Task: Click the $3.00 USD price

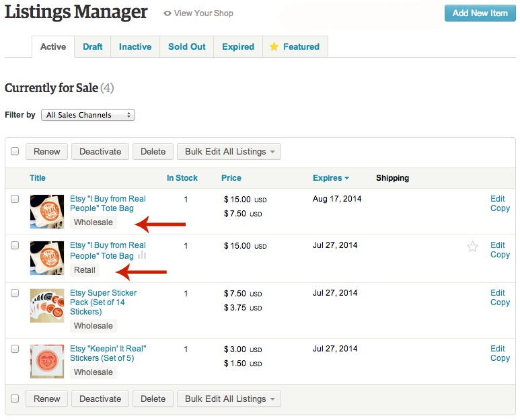Action: pyautogui.click(x=243, y=349)
